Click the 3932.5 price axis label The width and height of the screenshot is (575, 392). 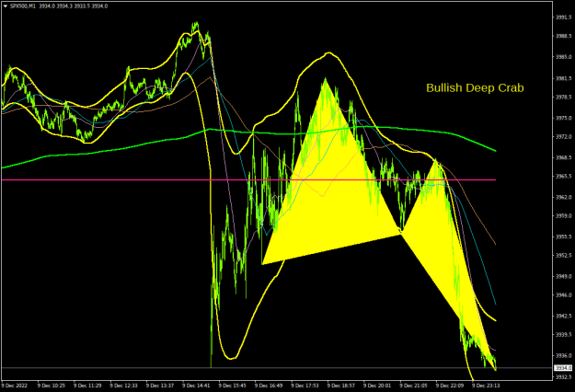[564, 377]
